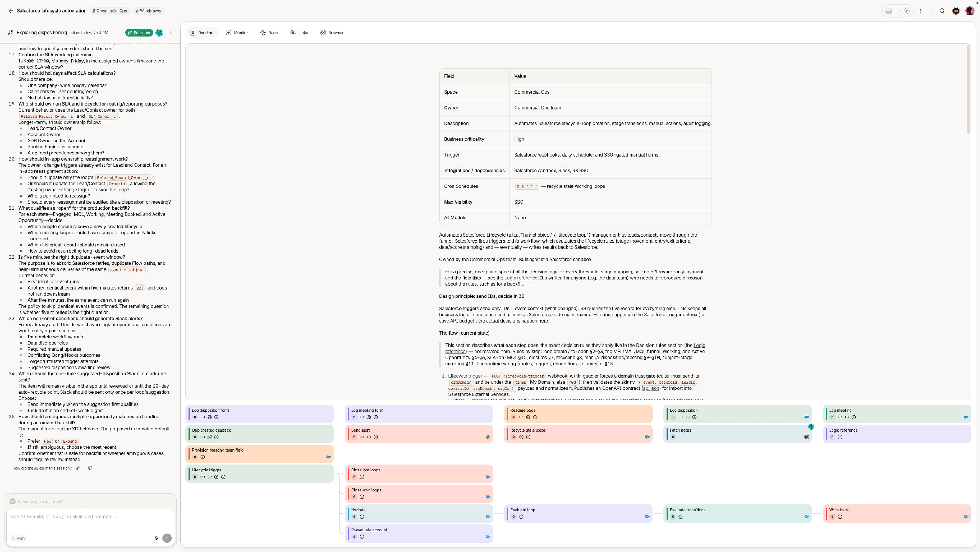This screenshot has width=980, height=552.
Task: Select the Reevaluate account step card
Action: click(419, 533)
